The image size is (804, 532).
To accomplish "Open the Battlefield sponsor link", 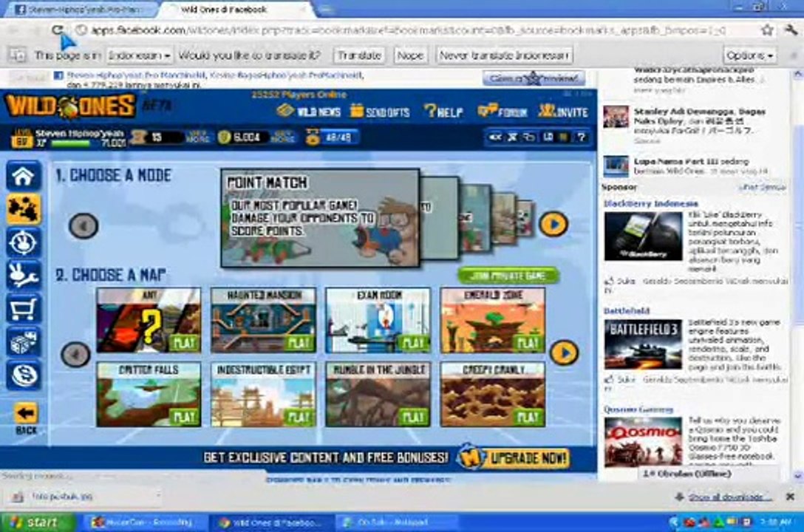I will [x=626, y=310].
